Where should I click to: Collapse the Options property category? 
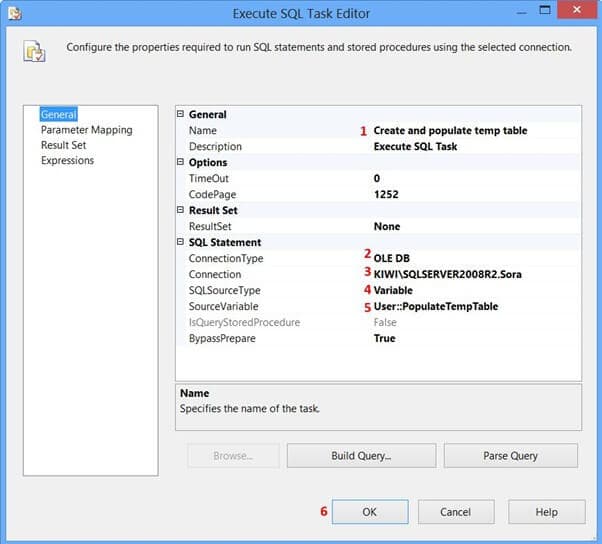coord(181,163)
